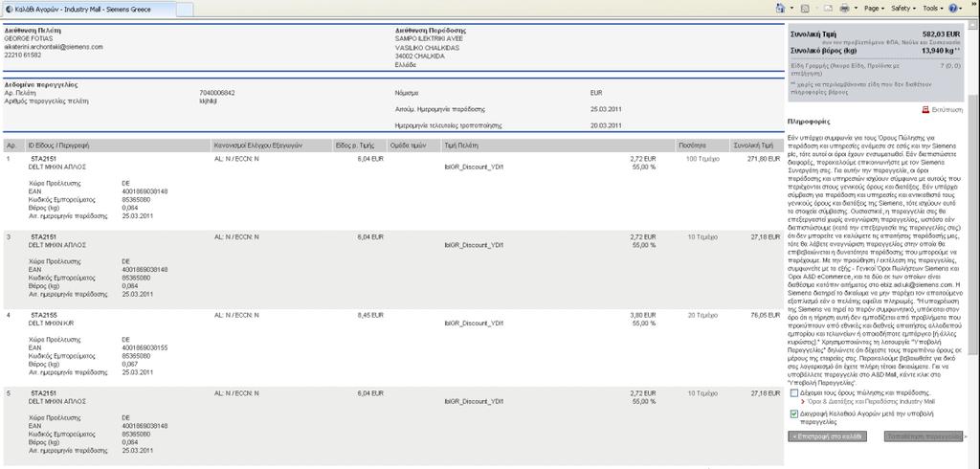The height and width of the screenshot is (469, 980).
Task: Open the Page menu
Action: pos(874,9)
